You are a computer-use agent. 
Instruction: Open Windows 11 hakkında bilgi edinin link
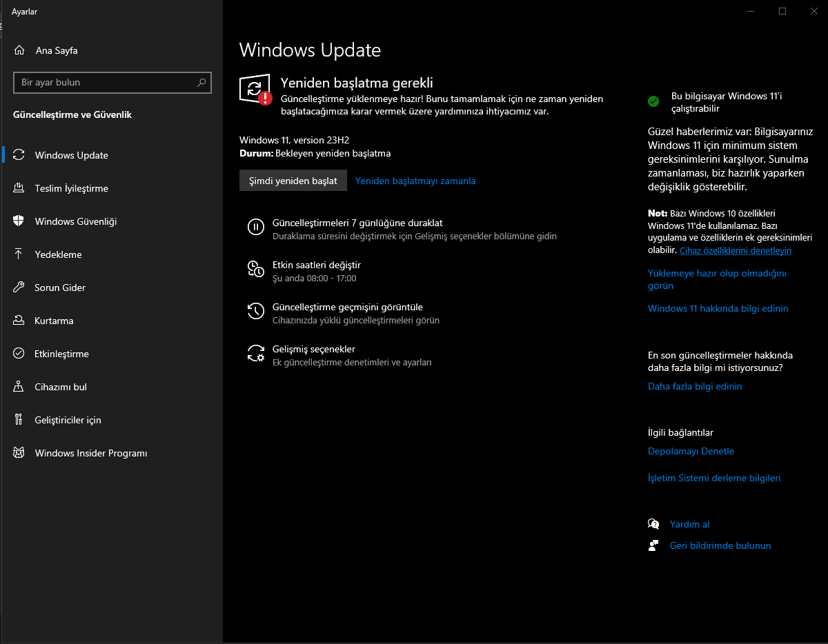[x=718, y=308]
